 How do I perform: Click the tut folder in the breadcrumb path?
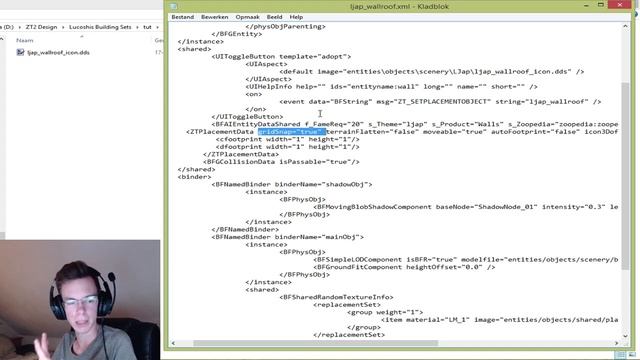147,27
